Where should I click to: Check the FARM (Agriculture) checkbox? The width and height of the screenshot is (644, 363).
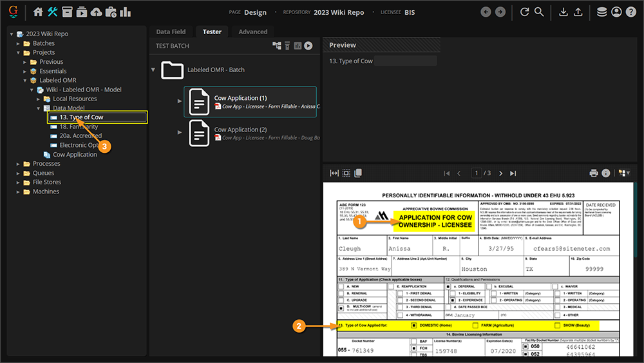pos(475,326)
